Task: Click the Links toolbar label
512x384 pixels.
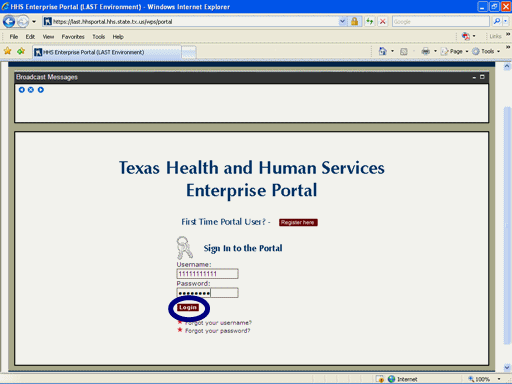Action: pyautogui.click(x=495, y=36)
